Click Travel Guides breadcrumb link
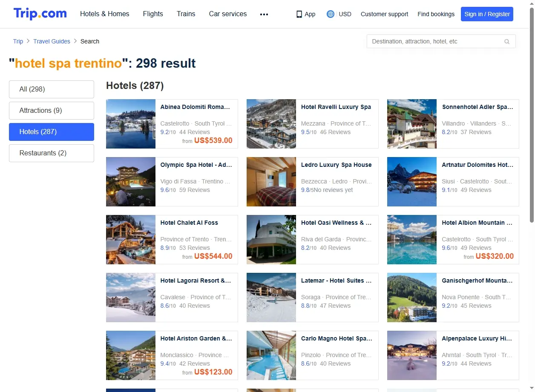This screenshot has height=392, width=535. tap(52, 41)
